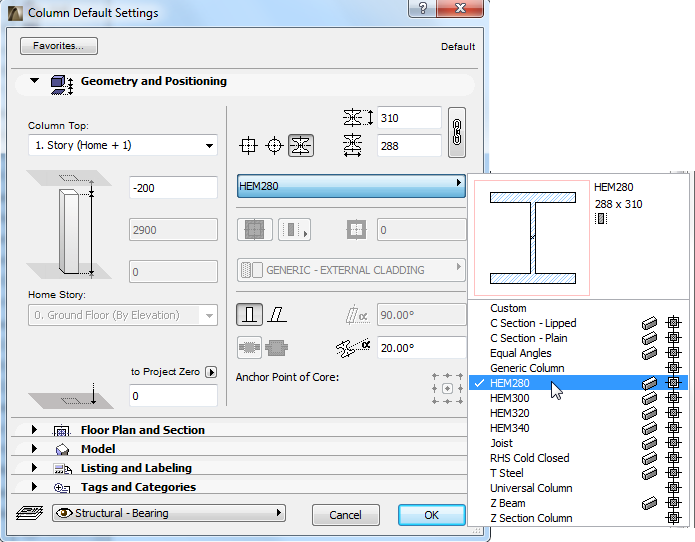Confirm settings with OK button
This screenshot has width=695, height=542.
pos(432,515)
